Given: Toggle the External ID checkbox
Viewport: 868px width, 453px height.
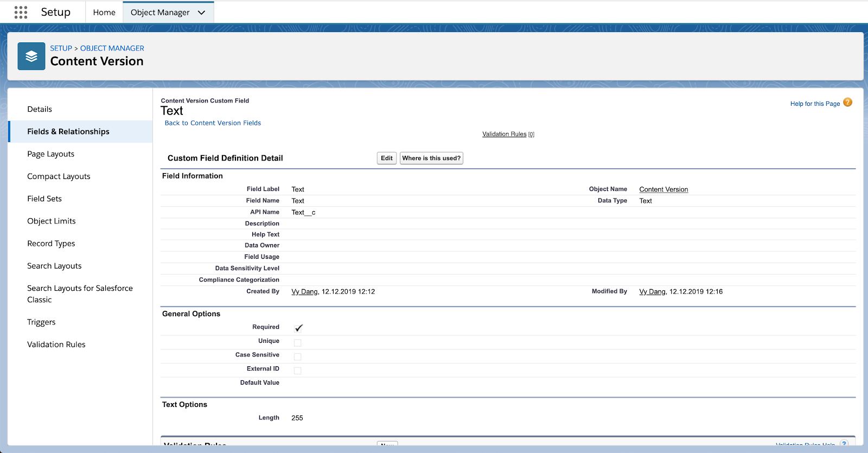Looking at the screenshot, I should pyautogui.click(x=297, y=371).
